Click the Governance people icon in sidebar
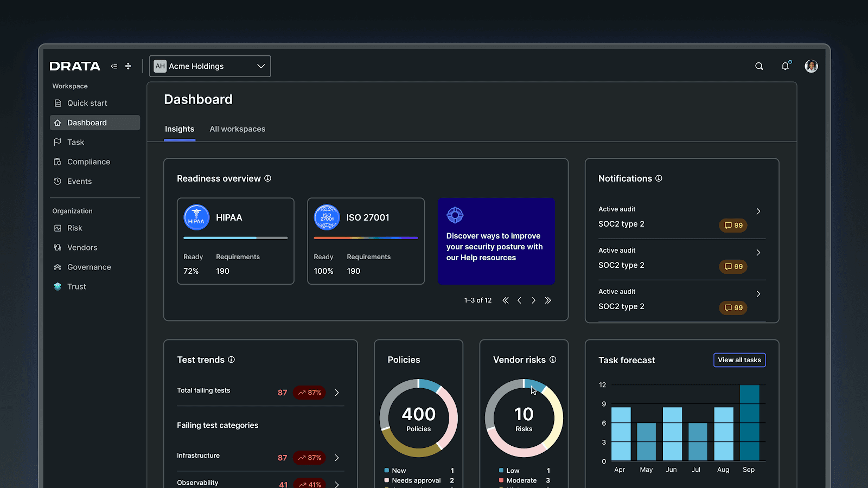 click(x=58, y=267)
